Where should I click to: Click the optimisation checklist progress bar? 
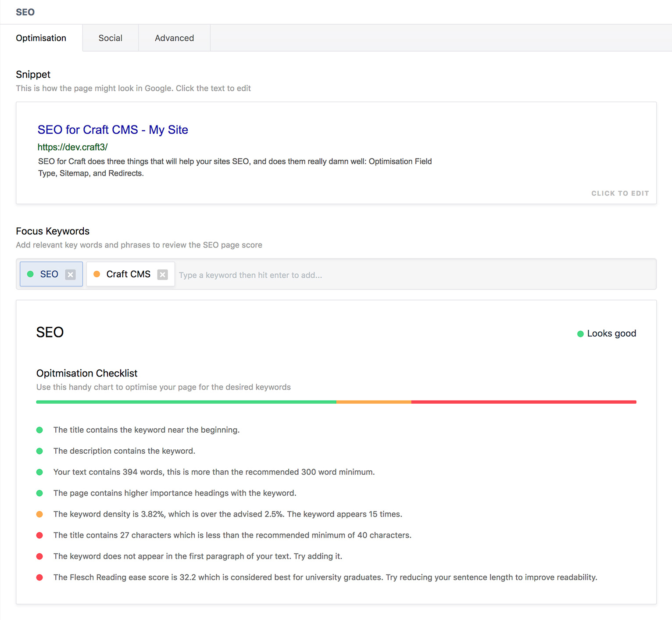point(336,401)
